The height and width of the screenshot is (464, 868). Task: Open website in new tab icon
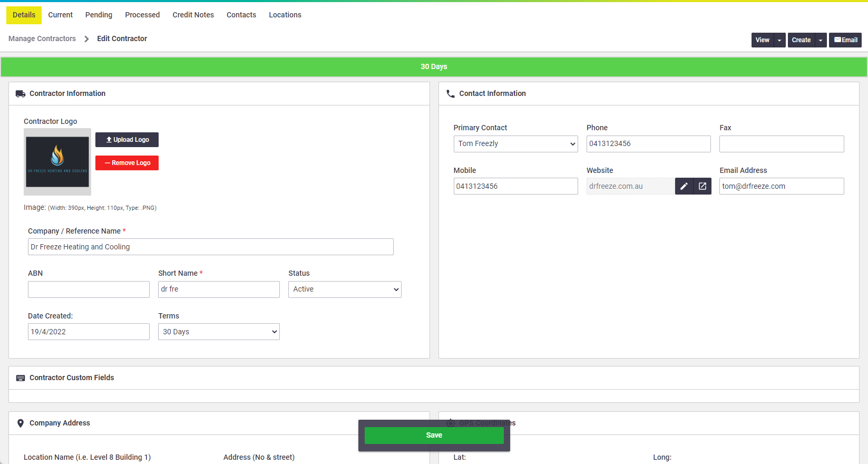[703, 186]
